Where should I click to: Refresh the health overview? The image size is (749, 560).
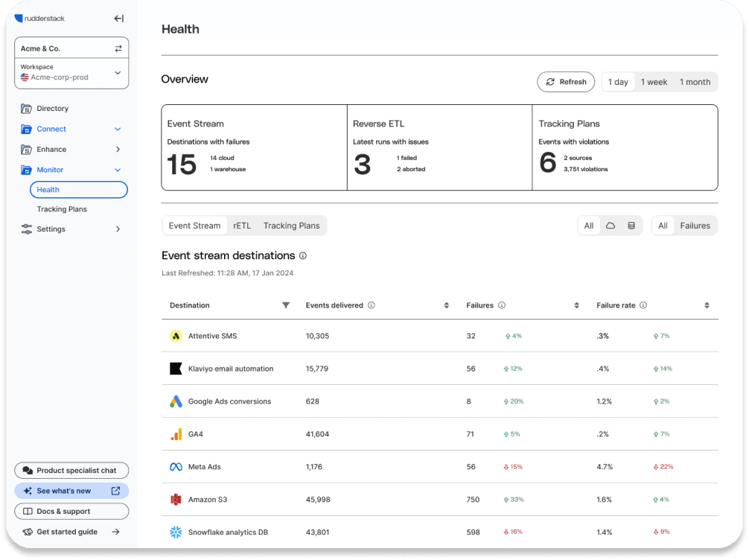[x=566, y=82]
